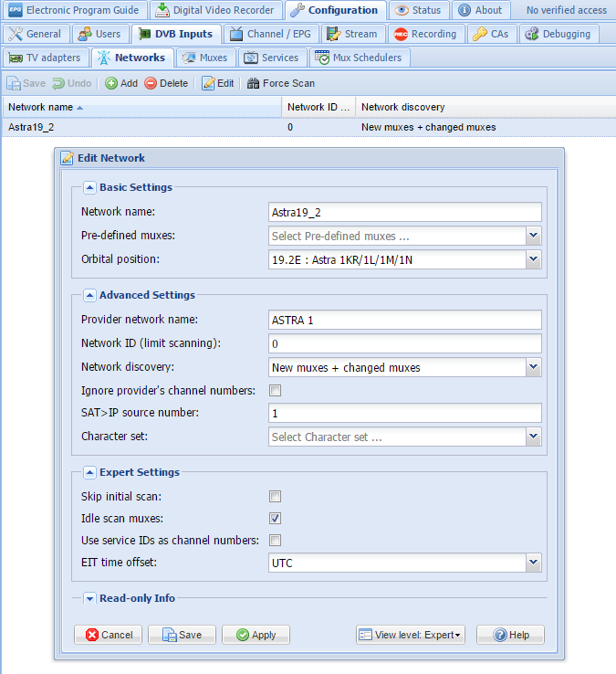616x674 pixels.
Task: Open the CAs tab
Action: 491,34
